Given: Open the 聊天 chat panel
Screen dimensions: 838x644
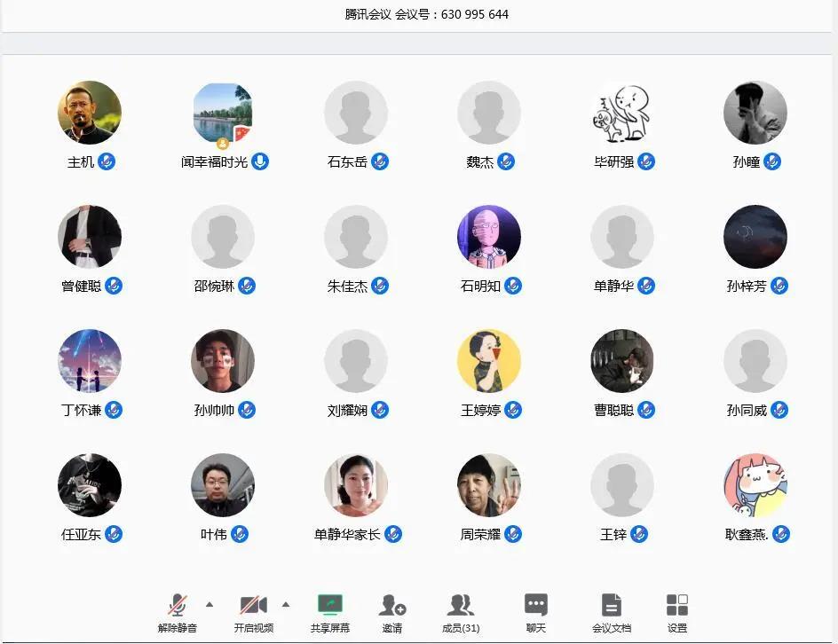Looking at the screenshot, I should click(534, 612).
